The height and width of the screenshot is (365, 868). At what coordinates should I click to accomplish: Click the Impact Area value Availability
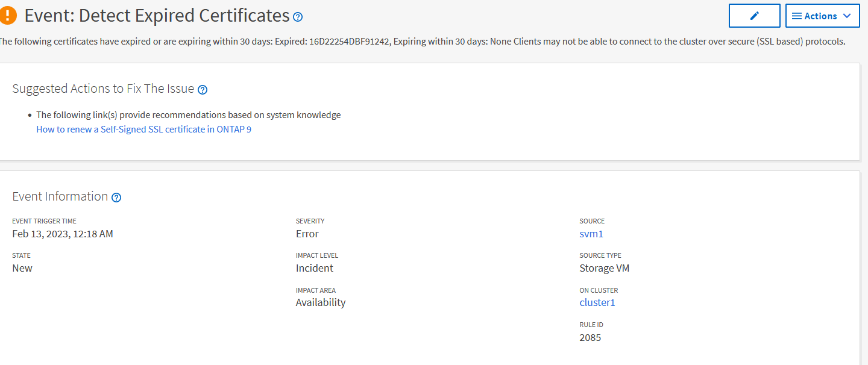click(320, 302)
